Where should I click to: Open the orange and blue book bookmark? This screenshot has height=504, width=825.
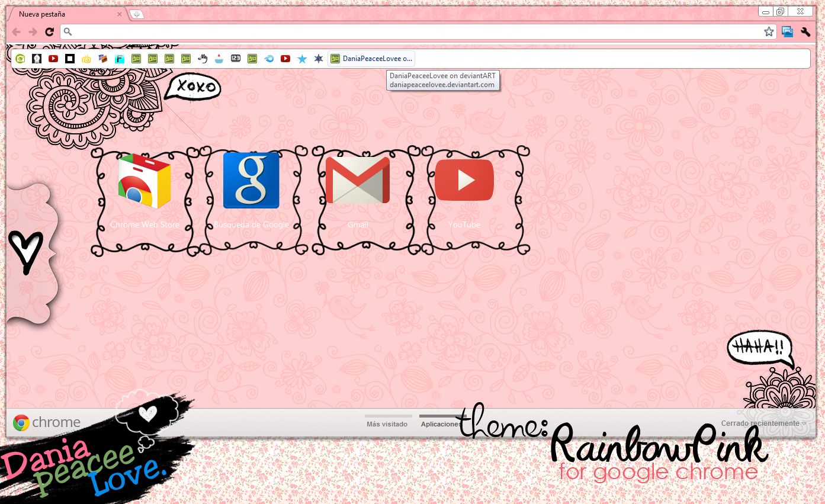[x=103, y=59]
